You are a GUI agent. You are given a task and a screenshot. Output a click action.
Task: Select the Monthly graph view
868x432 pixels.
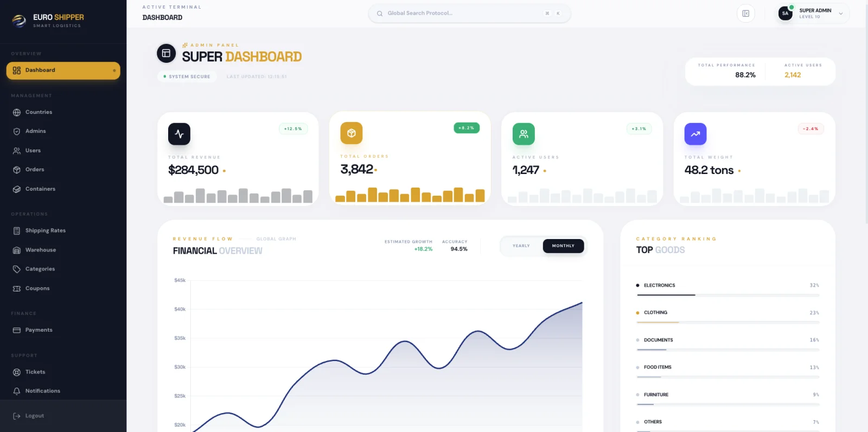click(563, 246)
